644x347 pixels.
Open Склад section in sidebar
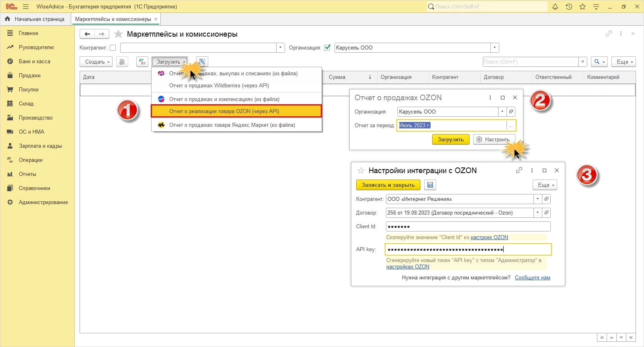pos(26,103)
